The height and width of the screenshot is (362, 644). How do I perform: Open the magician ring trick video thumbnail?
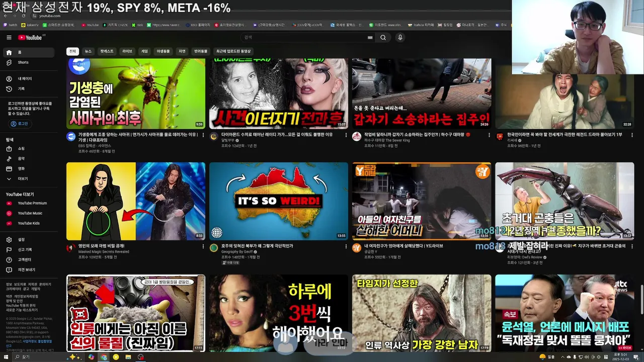point(136,201)
